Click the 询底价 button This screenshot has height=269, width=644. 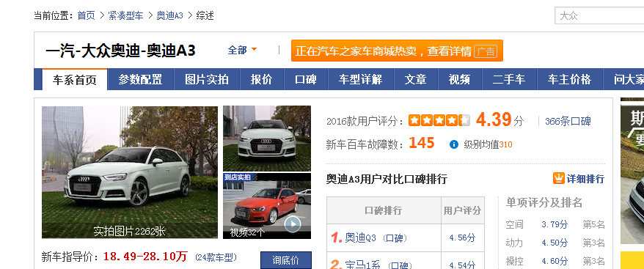286,260
